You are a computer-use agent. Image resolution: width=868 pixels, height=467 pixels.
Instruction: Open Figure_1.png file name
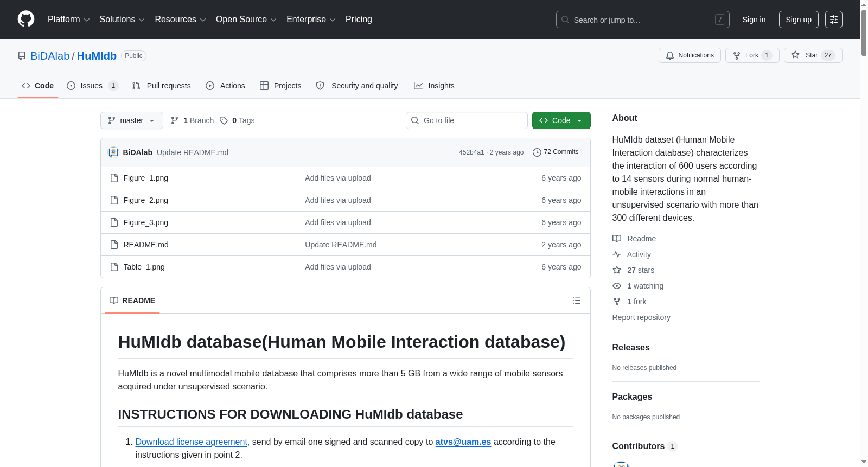tap(146, 178)
